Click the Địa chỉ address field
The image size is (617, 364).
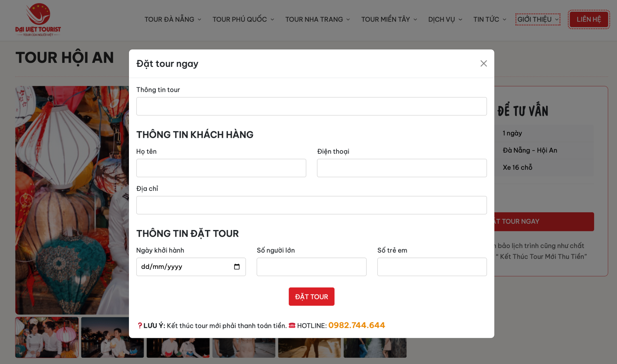point(311,205)
